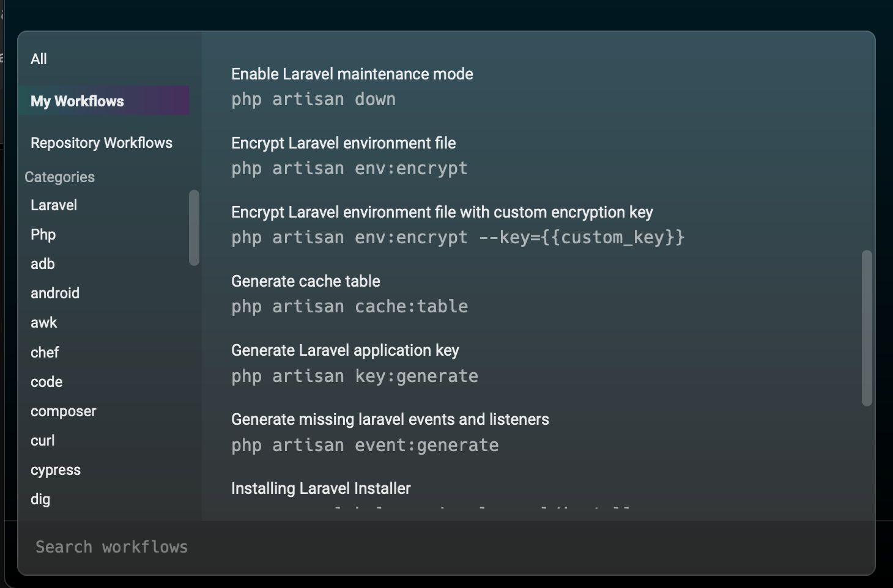Click the php artisan down command
This screenshot has width=893, height=588.
314,99
